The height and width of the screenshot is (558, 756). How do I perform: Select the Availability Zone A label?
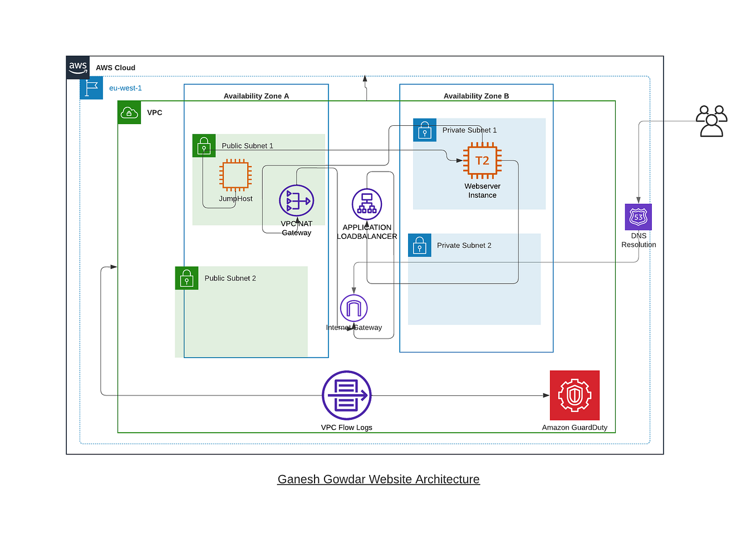tap(256, 96)
